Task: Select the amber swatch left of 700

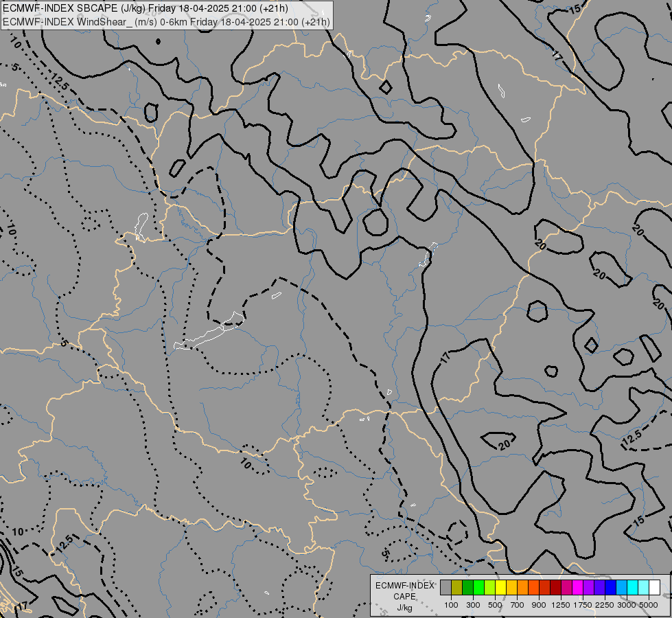Action: point(511,587)
